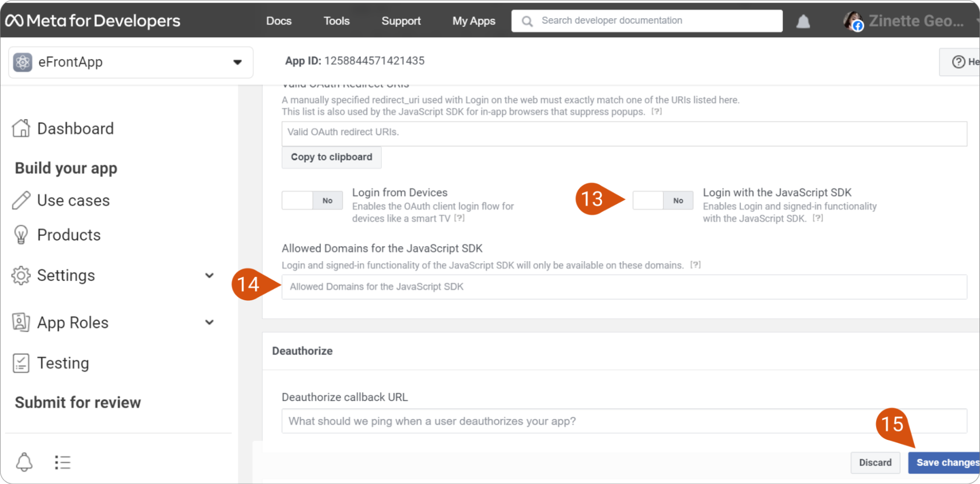980x484 pixels.
Task: Open the notifications bell in top bar
Action: (x=803, y=21)
